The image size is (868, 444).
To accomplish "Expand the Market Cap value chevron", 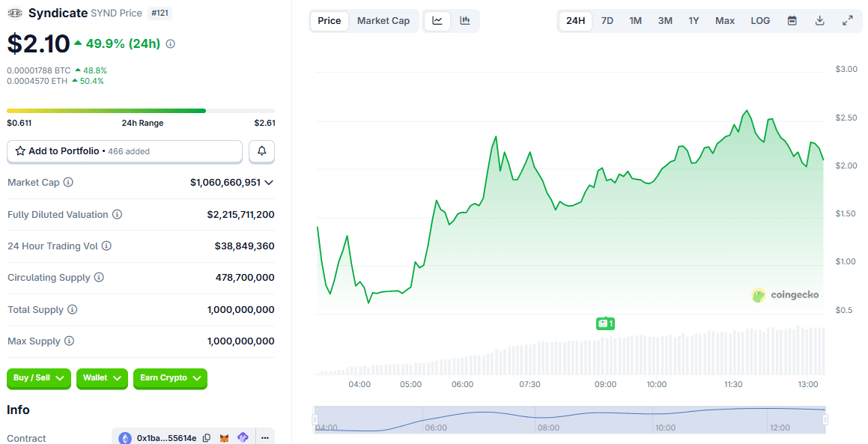I will [269, 183].
